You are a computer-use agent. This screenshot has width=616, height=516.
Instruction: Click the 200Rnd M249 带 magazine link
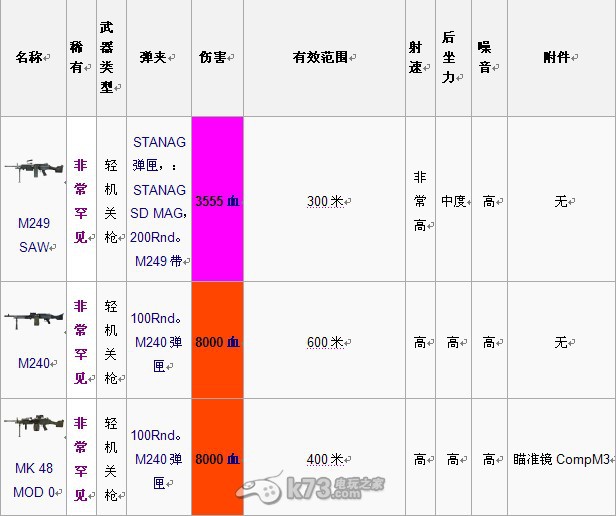[x=159, y=250]
